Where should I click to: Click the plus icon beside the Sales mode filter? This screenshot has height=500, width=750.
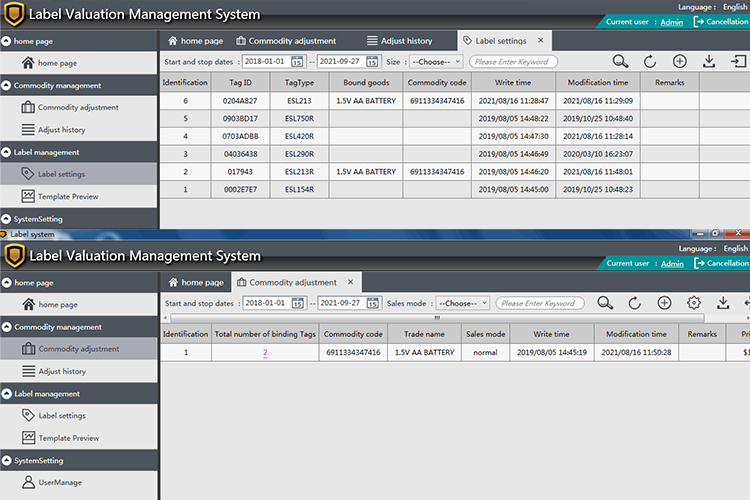click(664, 303)
